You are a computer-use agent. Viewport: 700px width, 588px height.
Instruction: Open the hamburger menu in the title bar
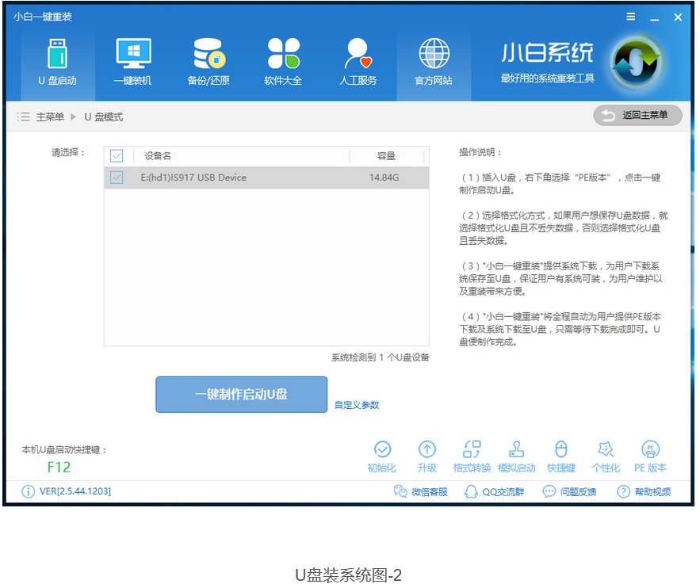tap(631, 17)
